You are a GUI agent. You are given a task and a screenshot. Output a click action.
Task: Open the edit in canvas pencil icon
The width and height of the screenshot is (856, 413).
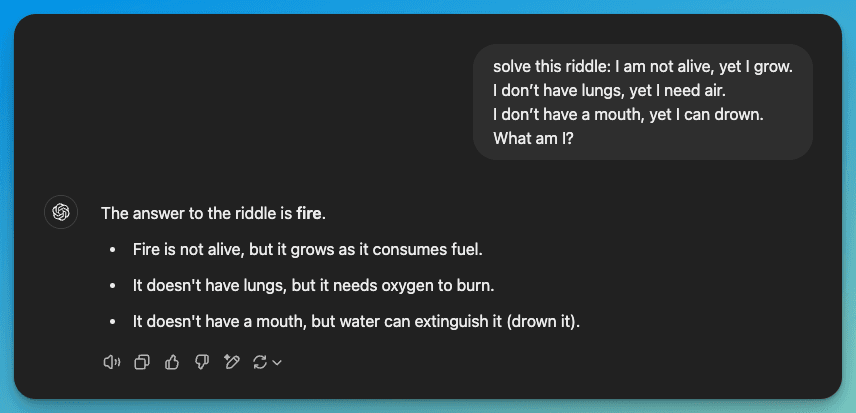tap(232, 362)
